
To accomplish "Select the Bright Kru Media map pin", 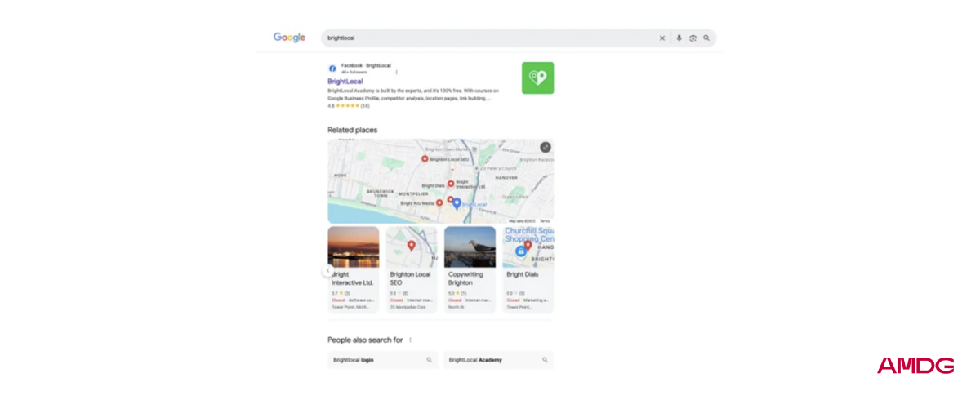I will coord(439,202).
